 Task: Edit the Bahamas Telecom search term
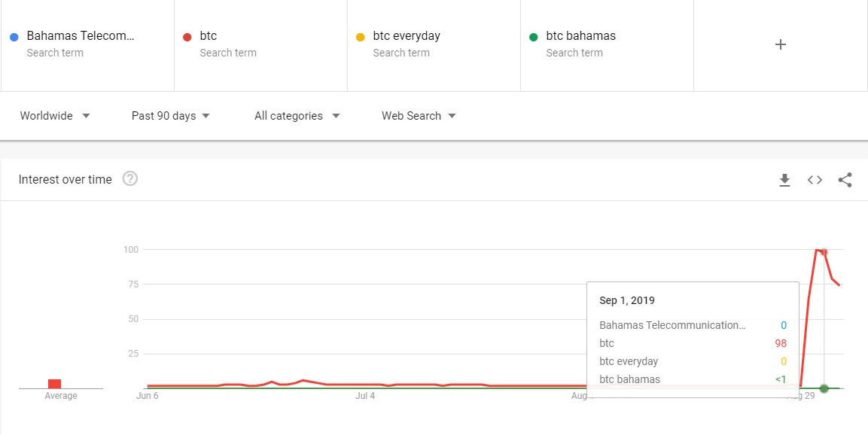coord(81,36)
